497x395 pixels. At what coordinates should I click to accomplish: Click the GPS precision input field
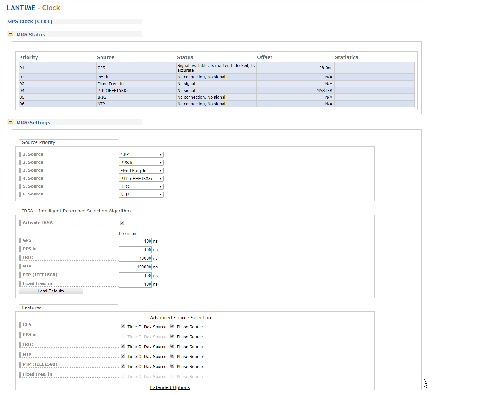pyautogui.click(x=135, y=241)
